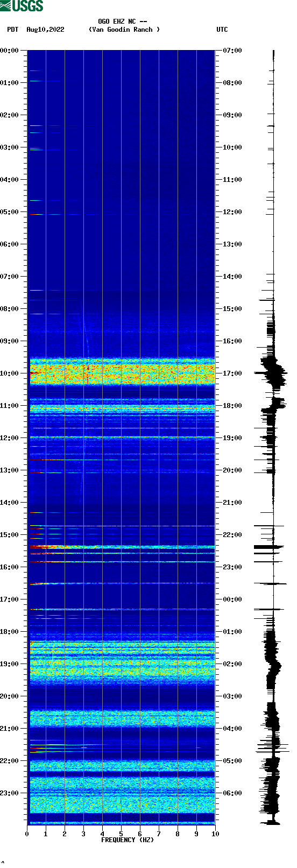Select the 04:00 UTC time label
Screen dimensions: 297x868
coord(232,729)
